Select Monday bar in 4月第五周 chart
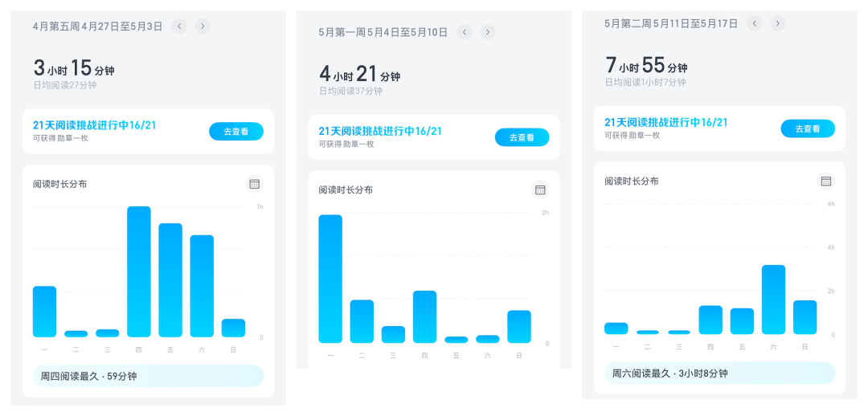This screenshot has height=416, width=868. tap(44, 312)
